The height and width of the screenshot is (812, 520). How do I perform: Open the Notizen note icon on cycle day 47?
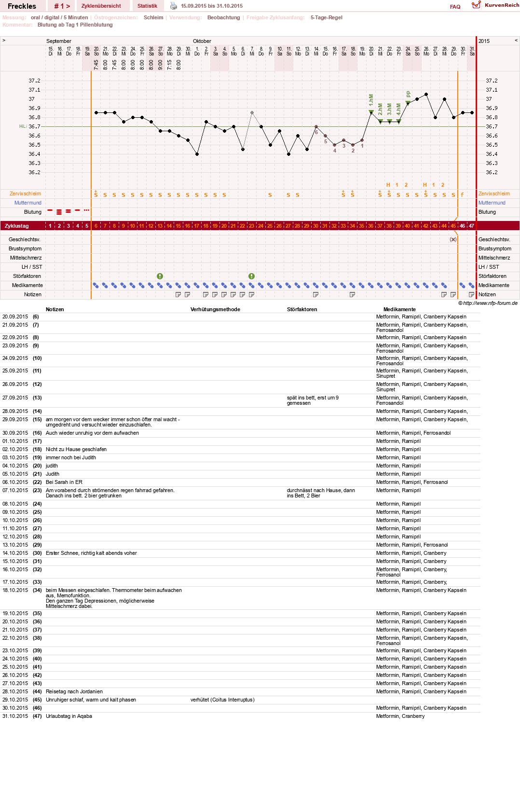pos(471,294)
